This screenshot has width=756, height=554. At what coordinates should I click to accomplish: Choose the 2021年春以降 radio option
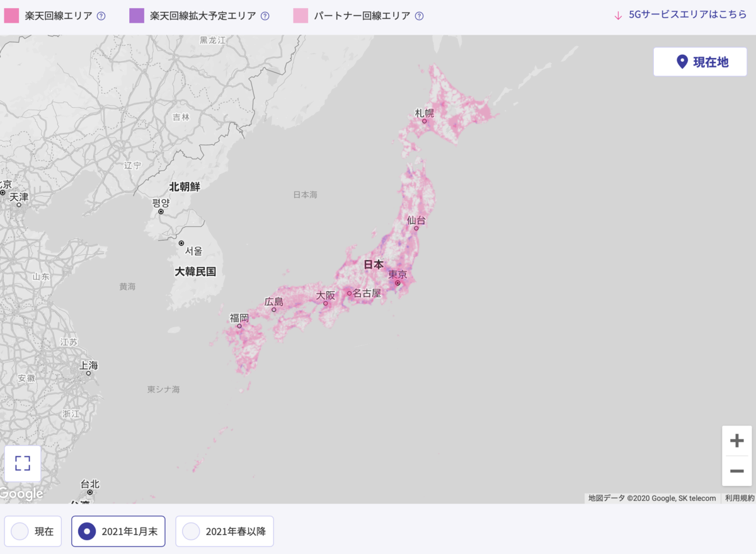click(x=224, y=531)
